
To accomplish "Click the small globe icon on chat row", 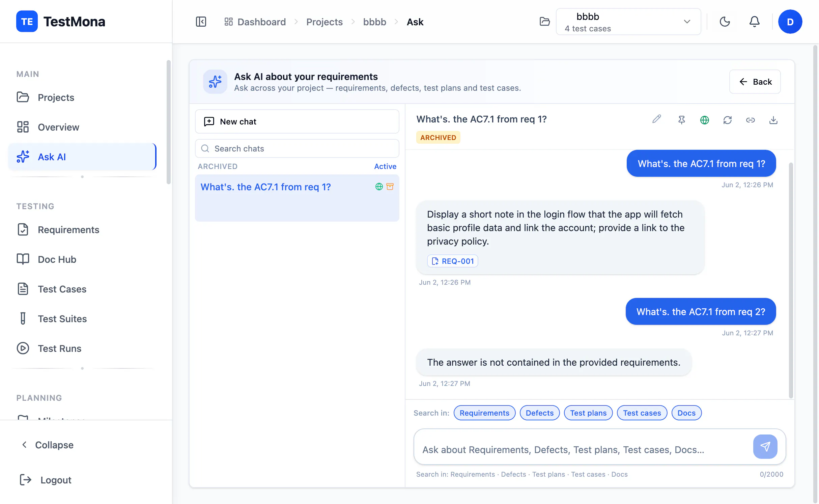I will coord(379,187).
